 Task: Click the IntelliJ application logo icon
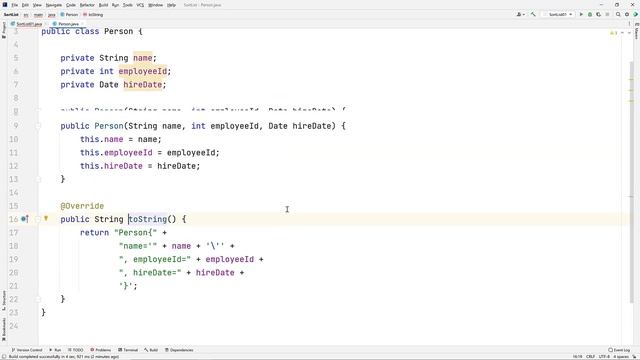[x=4, y=5]
